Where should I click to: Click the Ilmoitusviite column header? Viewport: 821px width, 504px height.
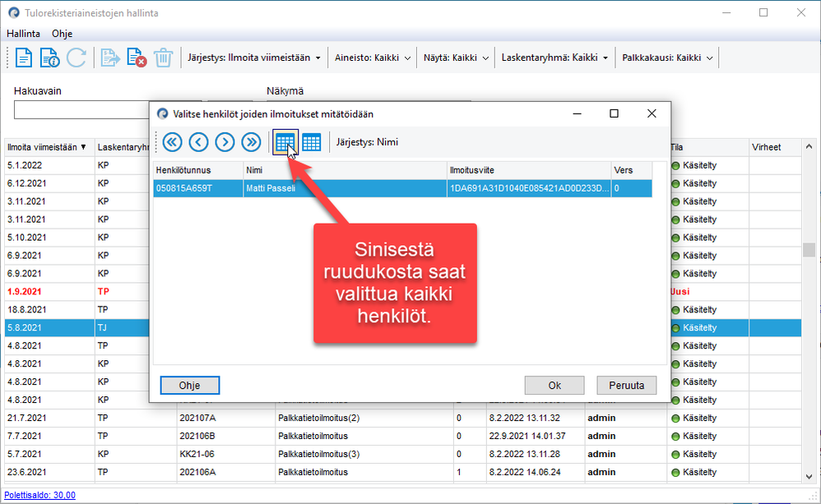529,170
